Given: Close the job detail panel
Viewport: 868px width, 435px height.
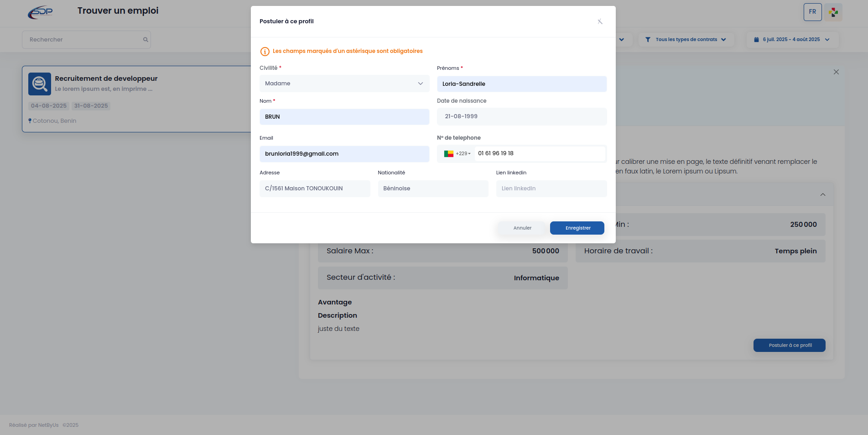Looking at the screenshot, I should click(x=836, y=72).
